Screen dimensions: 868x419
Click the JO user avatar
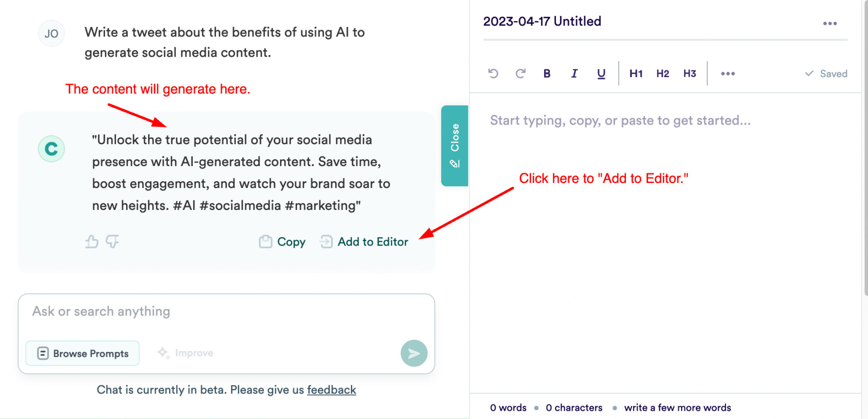pyautogui.click(x=51, y=33)
